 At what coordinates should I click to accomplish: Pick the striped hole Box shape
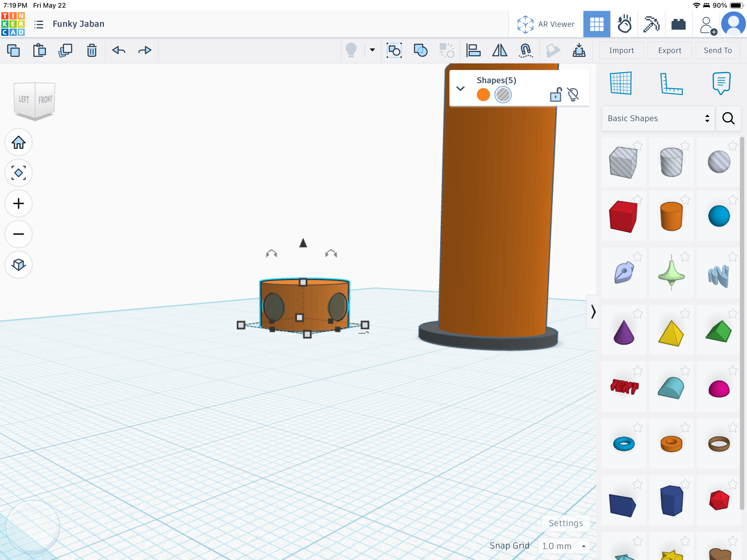623,162
